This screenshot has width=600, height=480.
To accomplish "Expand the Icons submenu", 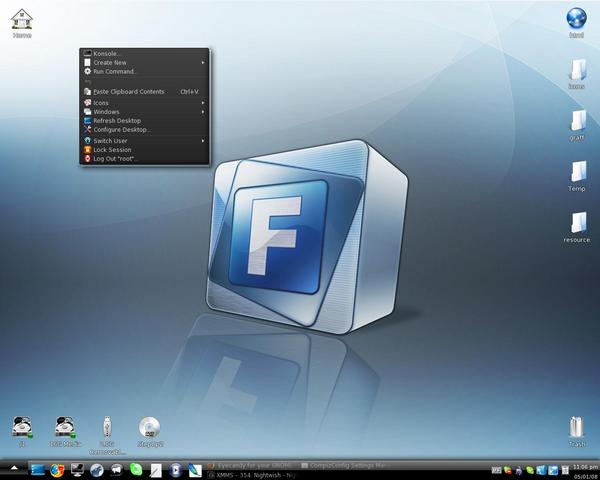I will (x=145, y=103).
